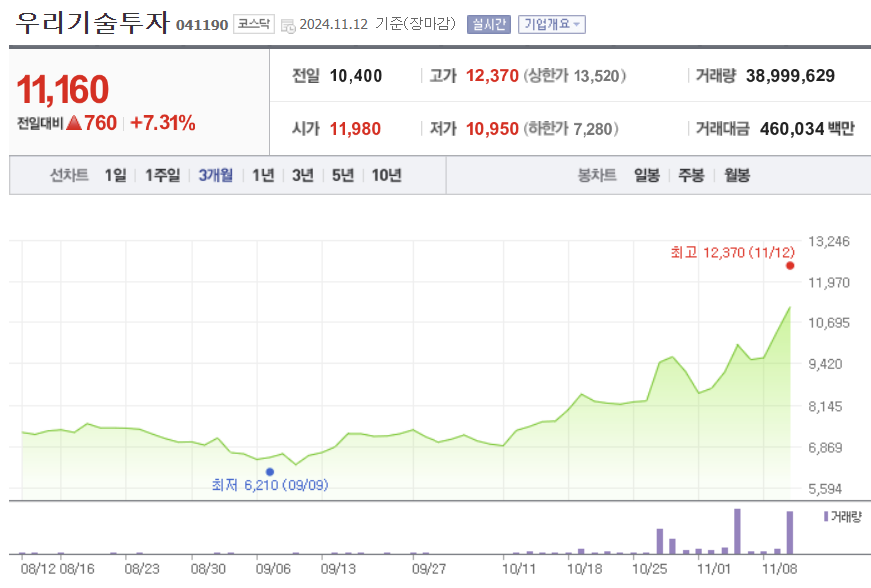Viewport: 871px width, 588px height.
Task: Click the 코스닥 market badge
Action: click(x=254, y=24)
